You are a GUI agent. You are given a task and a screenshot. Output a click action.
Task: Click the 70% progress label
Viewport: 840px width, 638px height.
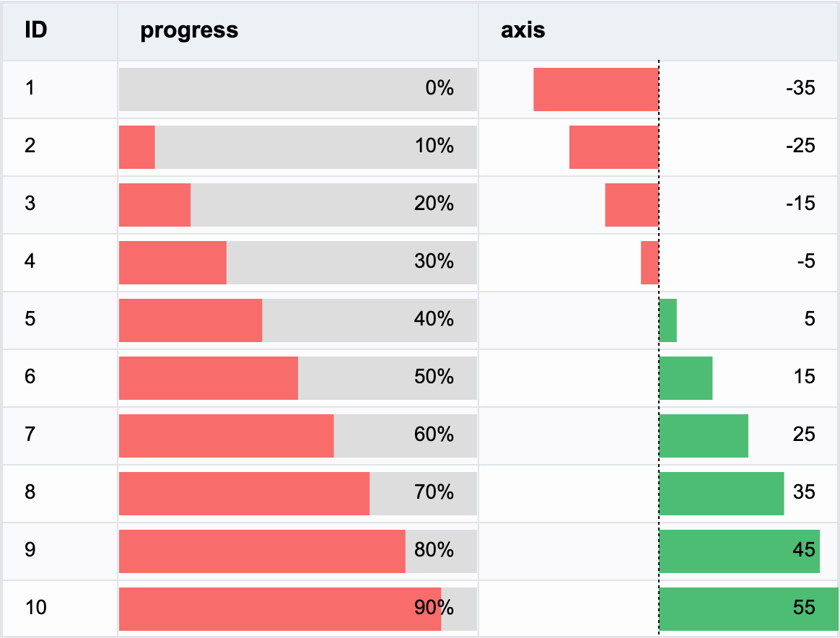tap(434, 492)
